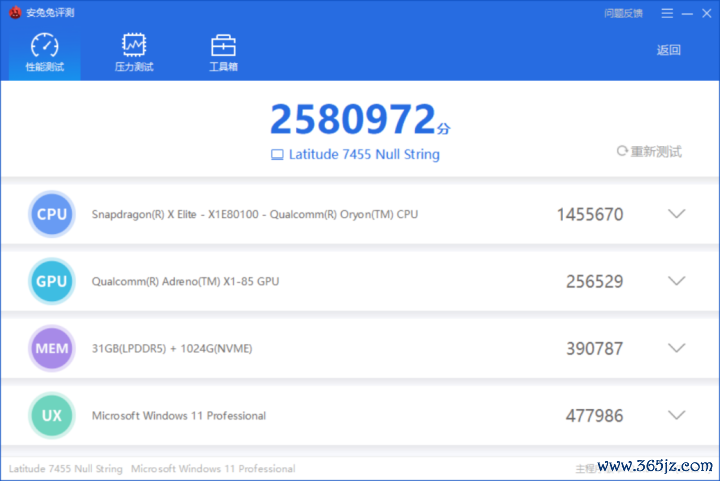Click the Qualcomm(R) Adreno(TM) X1-85 GPU text
The width and height of the screenshot is (720, 481).
coord(186,281)
